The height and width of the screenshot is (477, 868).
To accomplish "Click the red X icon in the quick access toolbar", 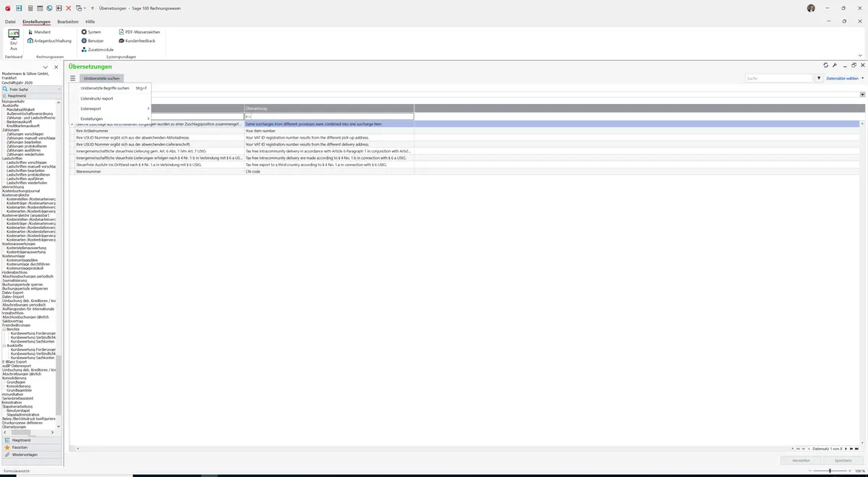I will (x=68, y=8).
